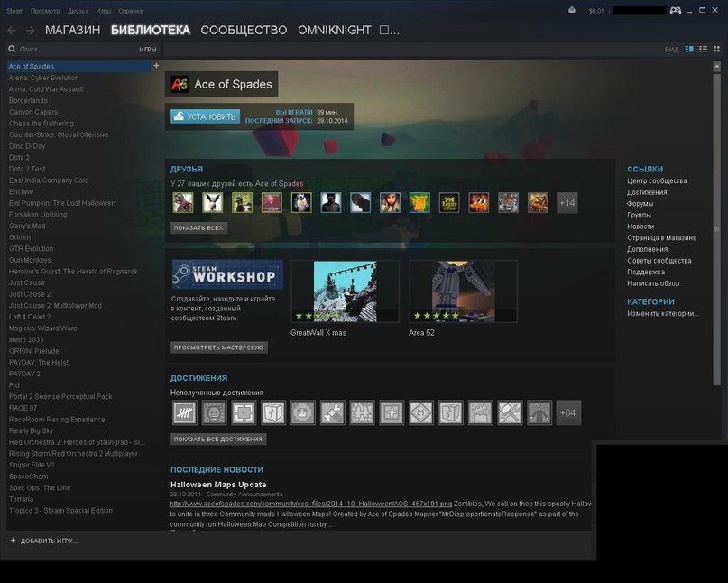728x583 pixels.
Task: Open the tally marks achievement icon
Action: 184,412
